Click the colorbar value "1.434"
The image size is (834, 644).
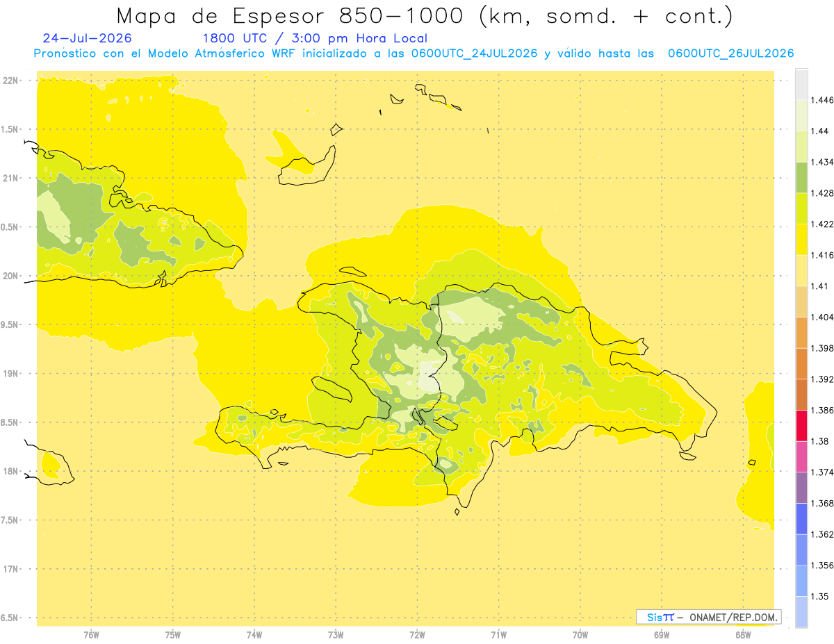tap(822, 162)
